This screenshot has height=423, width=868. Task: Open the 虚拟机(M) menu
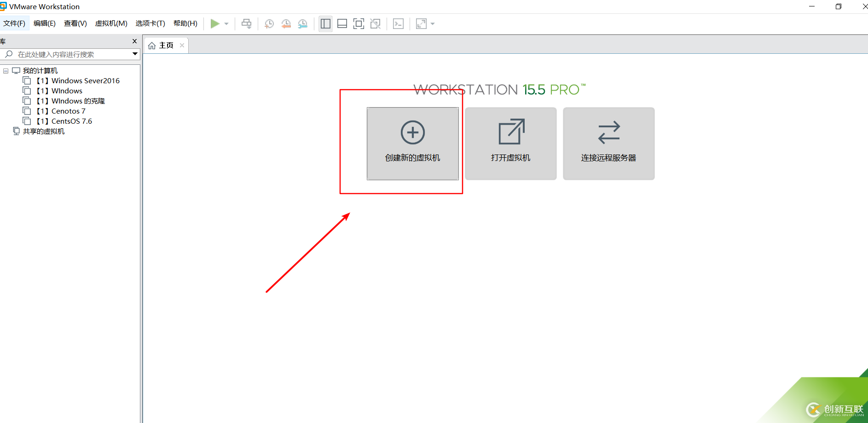click(x=111, y=23)
